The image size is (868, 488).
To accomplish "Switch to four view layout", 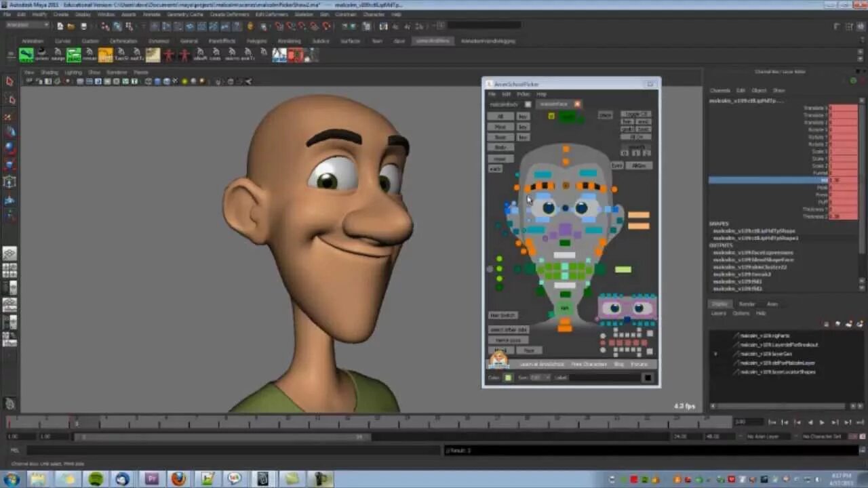I will click(9, 270).
